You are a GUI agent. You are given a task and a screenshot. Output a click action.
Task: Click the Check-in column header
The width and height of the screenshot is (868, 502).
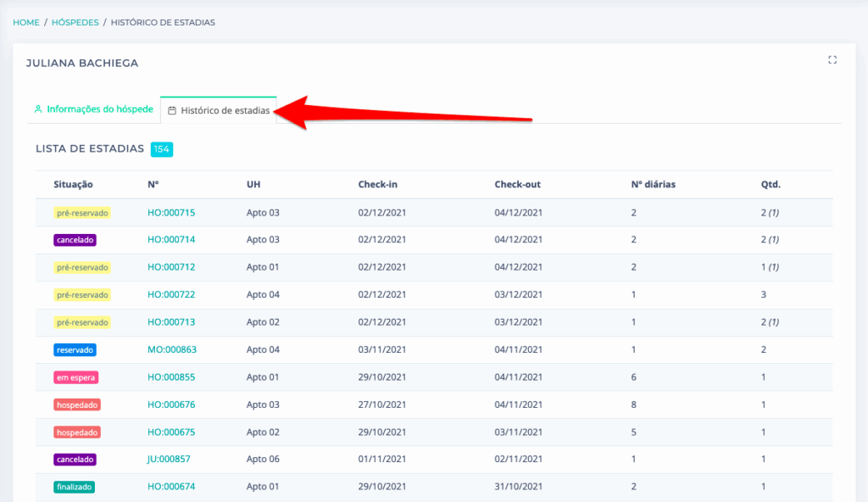[x=377, y=185]
